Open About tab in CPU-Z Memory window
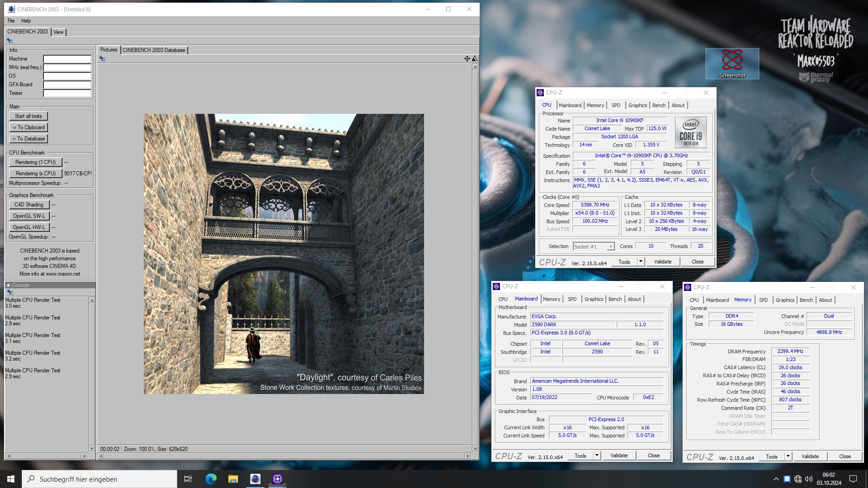Viewport: 868px width, 488px height. pos(825,300)
